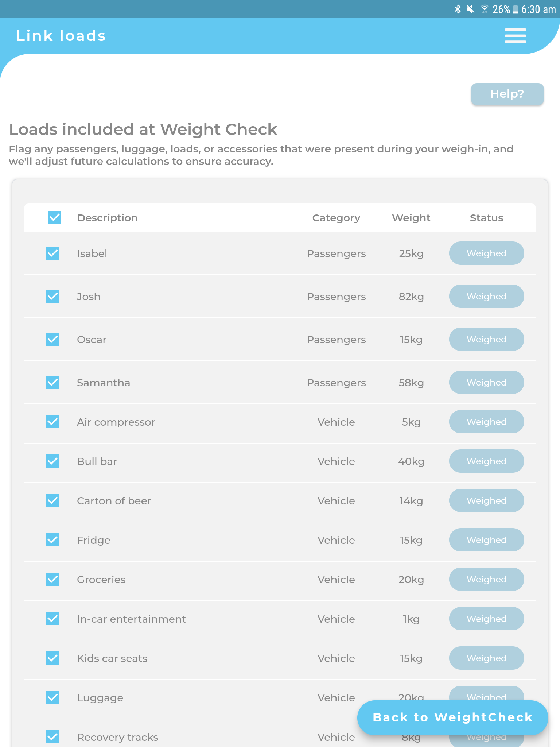Uncheck the Oscar checkbox
560x747 pixels.
(52, 339)
